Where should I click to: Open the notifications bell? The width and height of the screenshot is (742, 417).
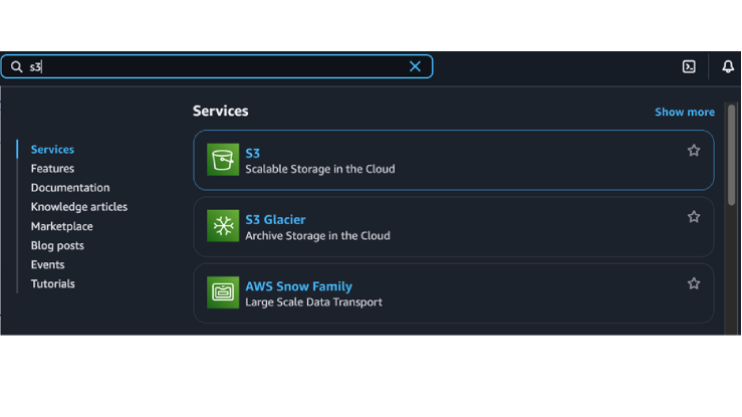click(728, 67)
